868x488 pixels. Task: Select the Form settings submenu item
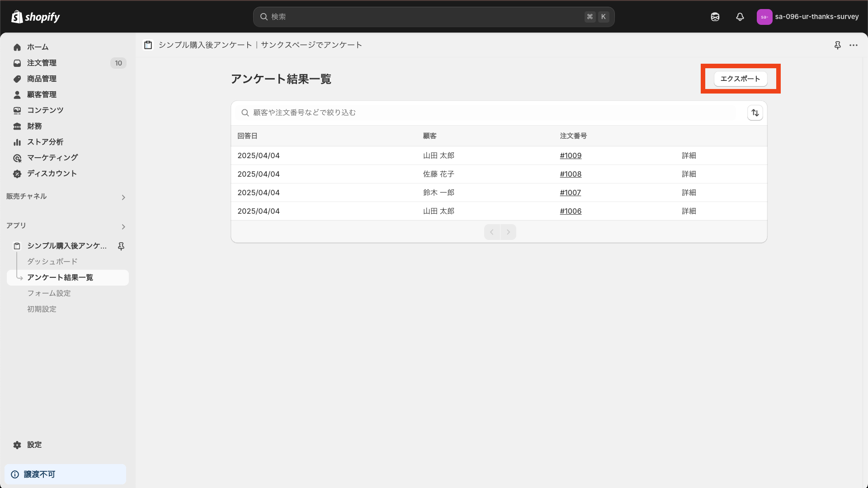point(49,293)
